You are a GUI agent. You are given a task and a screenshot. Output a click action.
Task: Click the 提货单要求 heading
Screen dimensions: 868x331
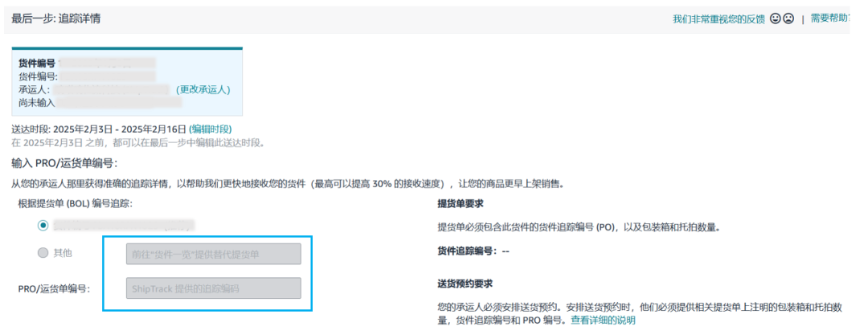coord(461,204)
